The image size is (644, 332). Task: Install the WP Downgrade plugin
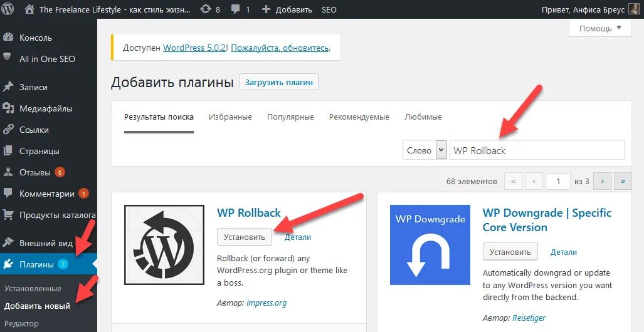click(x=510, y=252)
